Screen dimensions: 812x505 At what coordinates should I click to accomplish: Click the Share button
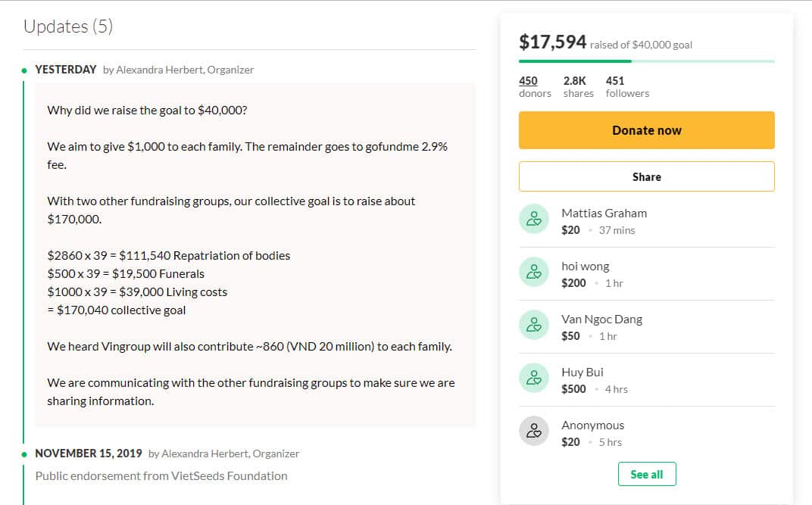pos(646,176)
